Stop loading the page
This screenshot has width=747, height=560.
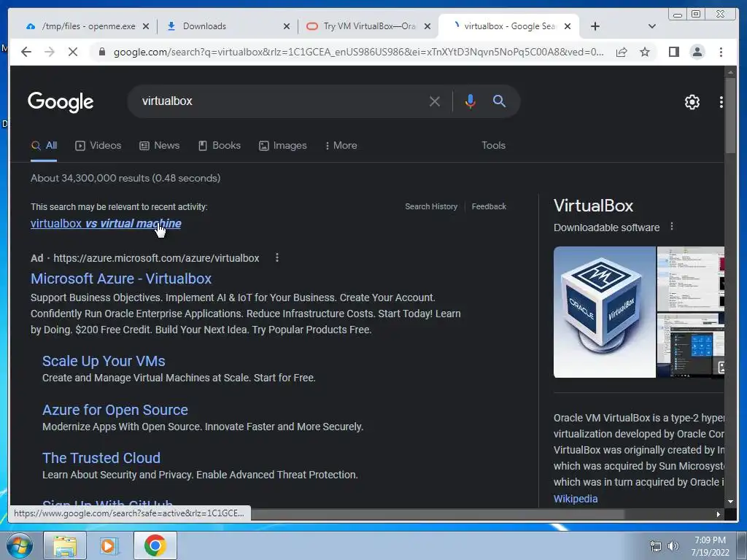click(x=73, y=52)
